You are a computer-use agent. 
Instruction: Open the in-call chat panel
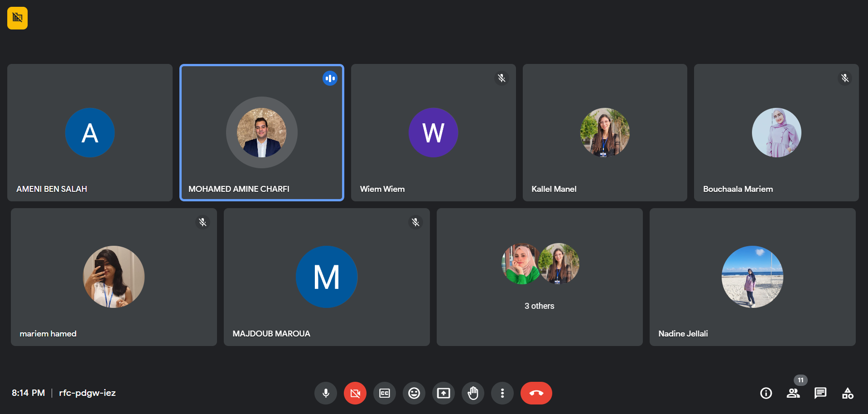click(x=820, y=393)
